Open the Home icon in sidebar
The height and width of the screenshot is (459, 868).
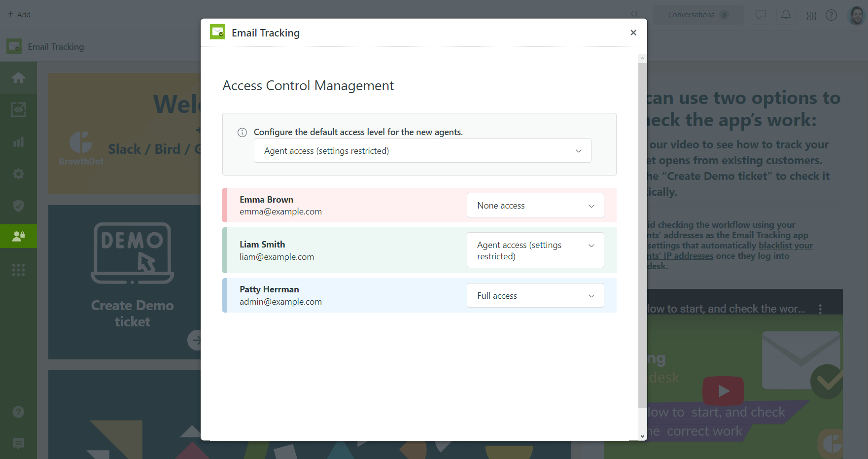point(18,78)
